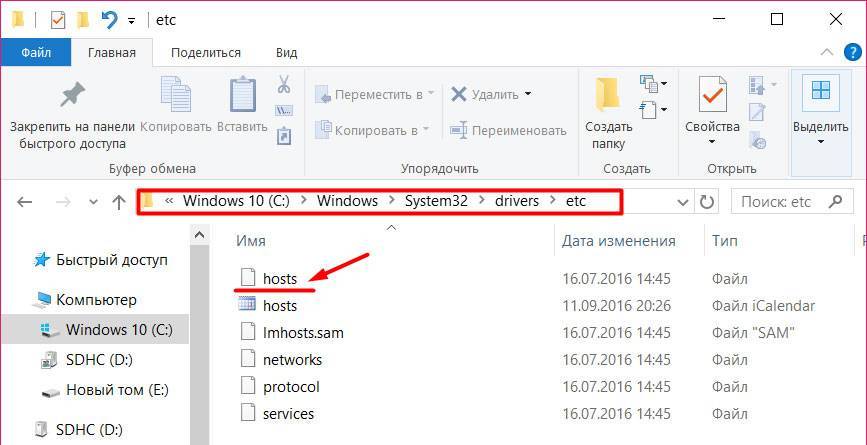Click drivers in address breadcrumb
Viewport: 867px width, 445px height.
(x=516, y=201)
